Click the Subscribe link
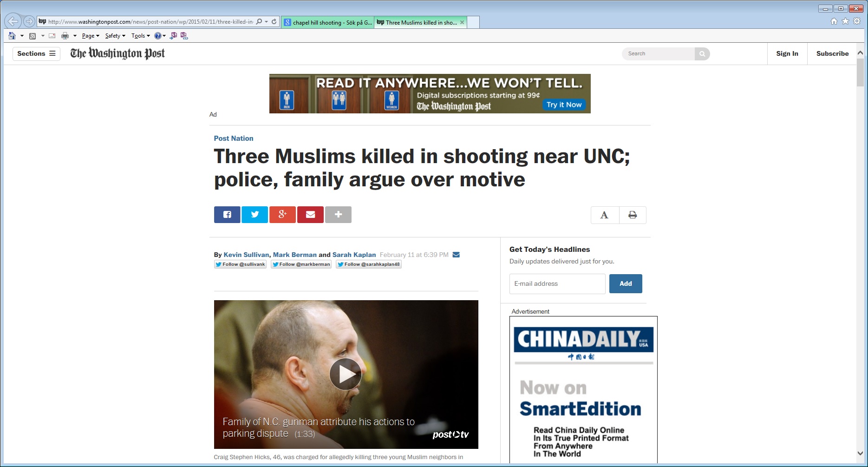The height and width of the screenshot is (467, 868). pyautogui.click(x=832, y=53)
